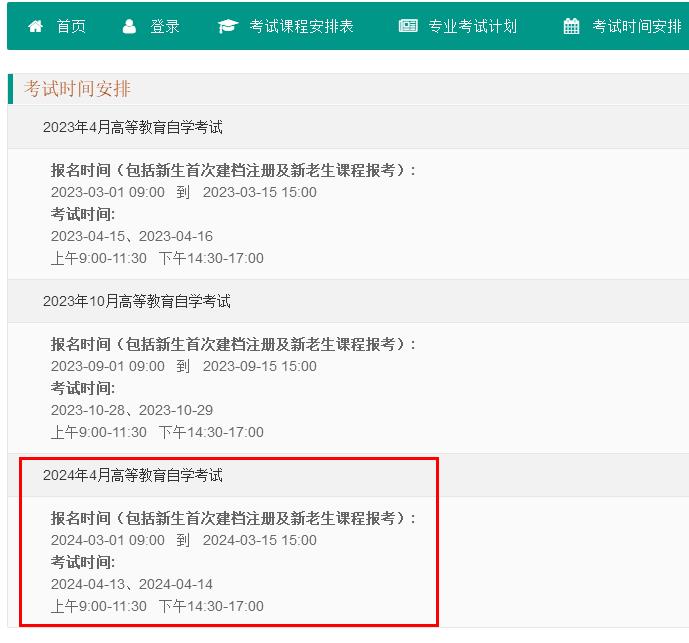This screenshot has height=643, width=689.
Task: Click exam dates 2023-04-15、2023-04-16
Action: click(x=132, y=236)
